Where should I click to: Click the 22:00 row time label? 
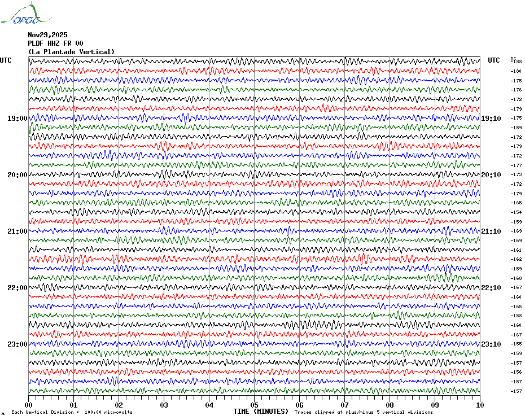pyautogui.click(x=17, y=288)
